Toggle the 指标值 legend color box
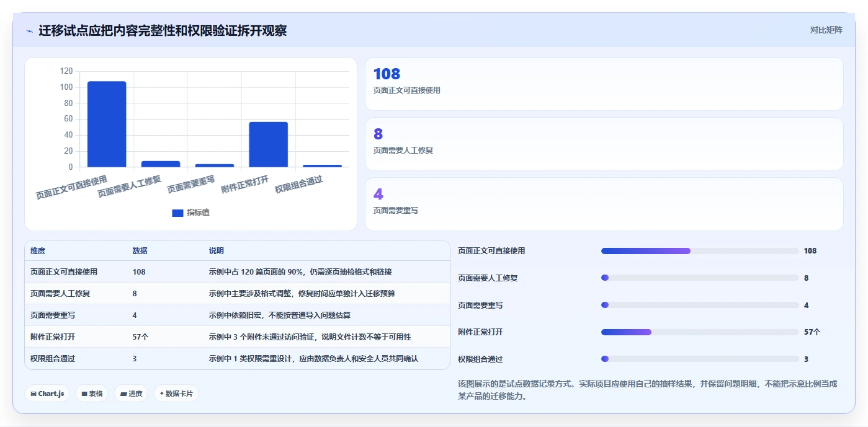Viewport: 868px width, 427px height. tap(177, 213)
